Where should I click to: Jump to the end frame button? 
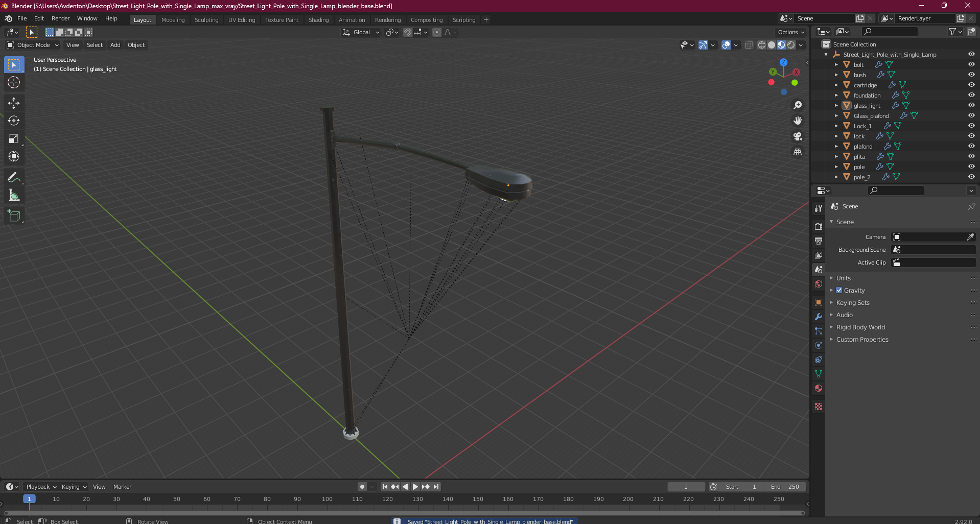click(436, 487)
